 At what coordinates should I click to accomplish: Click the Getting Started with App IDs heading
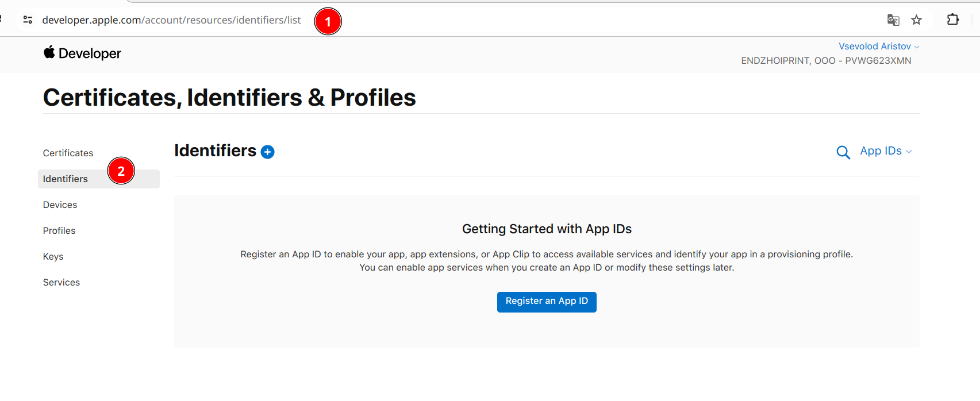547,229
